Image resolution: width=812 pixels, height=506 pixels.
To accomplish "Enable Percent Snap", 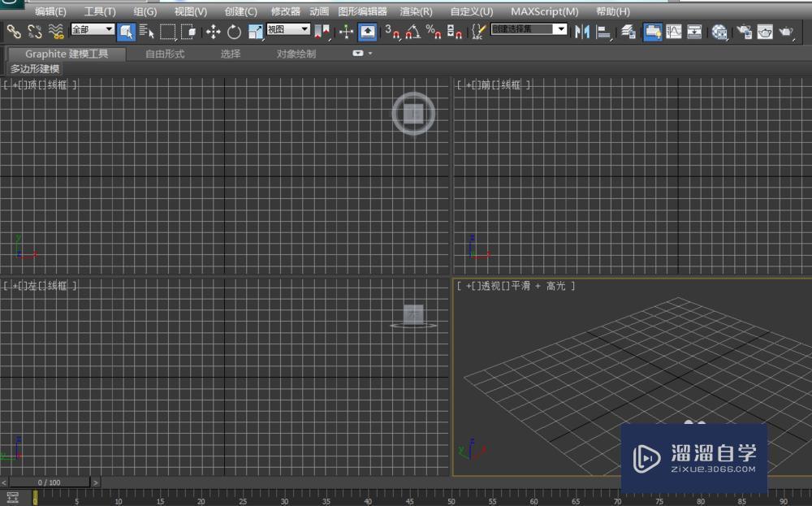I will click(433, 32).
